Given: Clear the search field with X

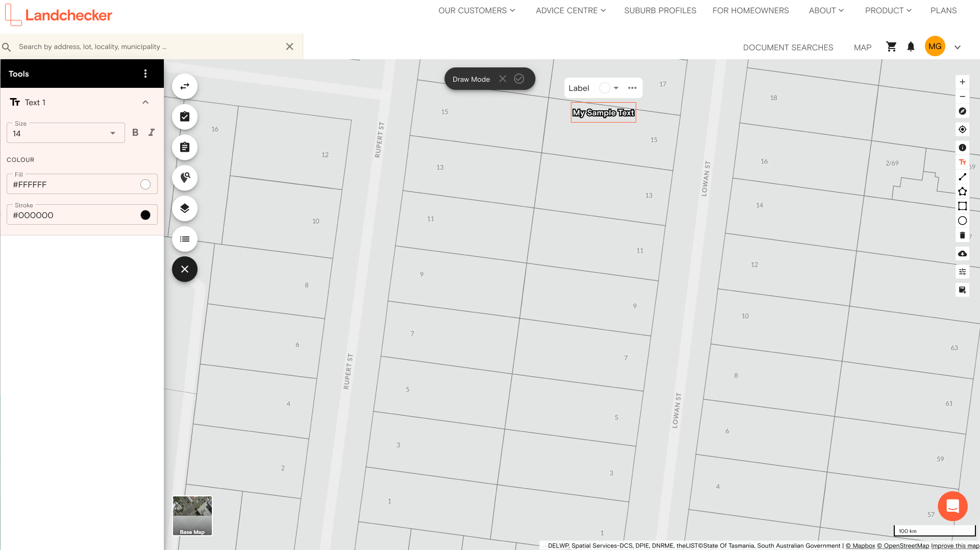Looking at the screenshot, I should pyautogui.click(x=289, y=46).
